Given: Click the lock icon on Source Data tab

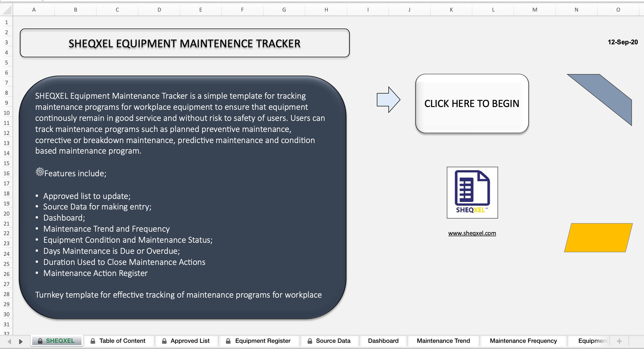Looking at the screenshot, I should pos(310,341).
